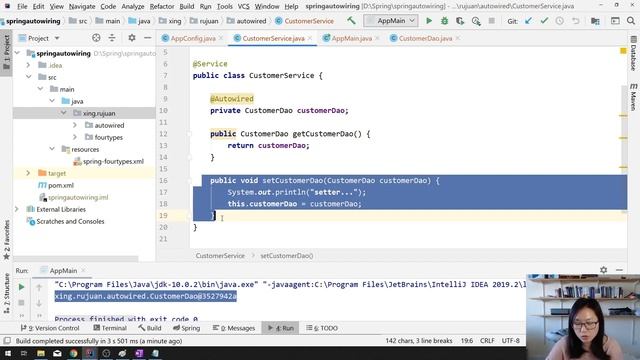Expand the .idea folder

pos(29,65)
